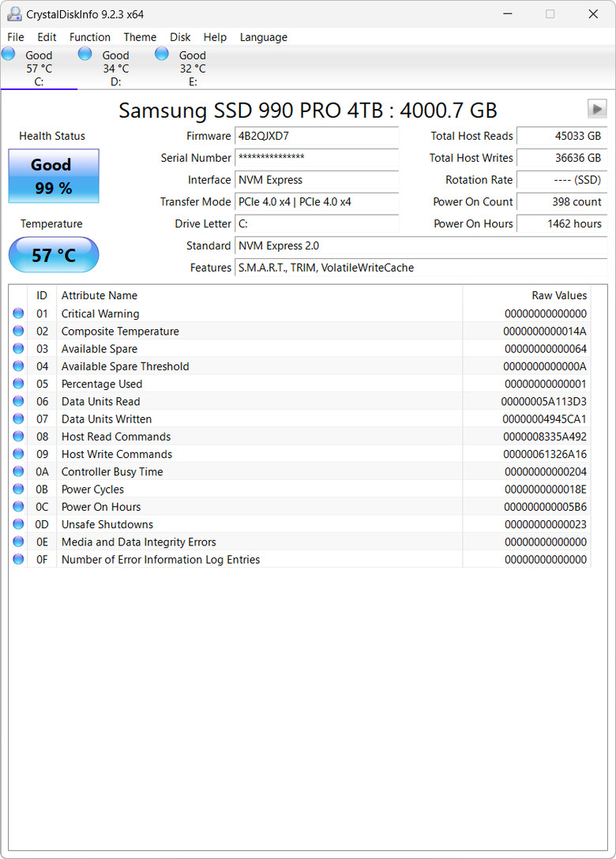Click the Attribute Name column header
616x859 pixels.
260,295
